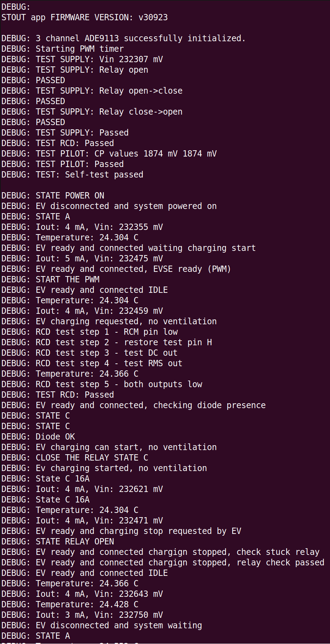Click the Temperature: 24.428 C reading
The height and width of the screenshot is (644, 330).
coord(87,605)
